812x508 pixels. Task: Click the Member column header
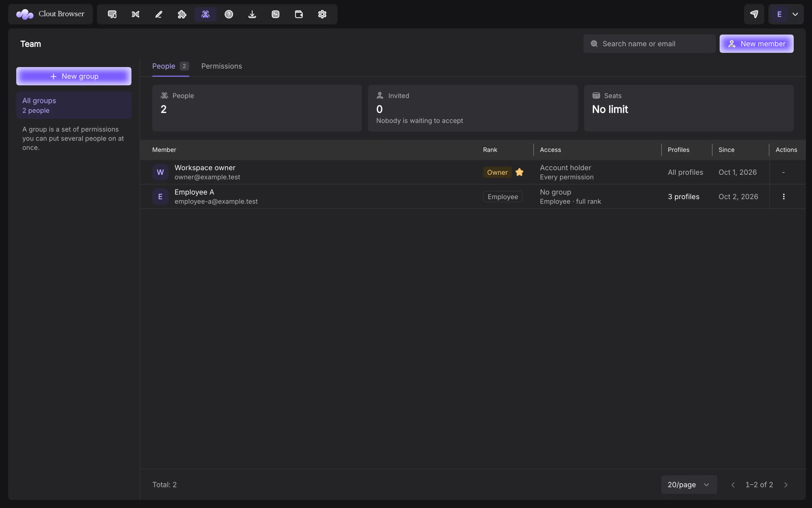click(x=164, y=150)
